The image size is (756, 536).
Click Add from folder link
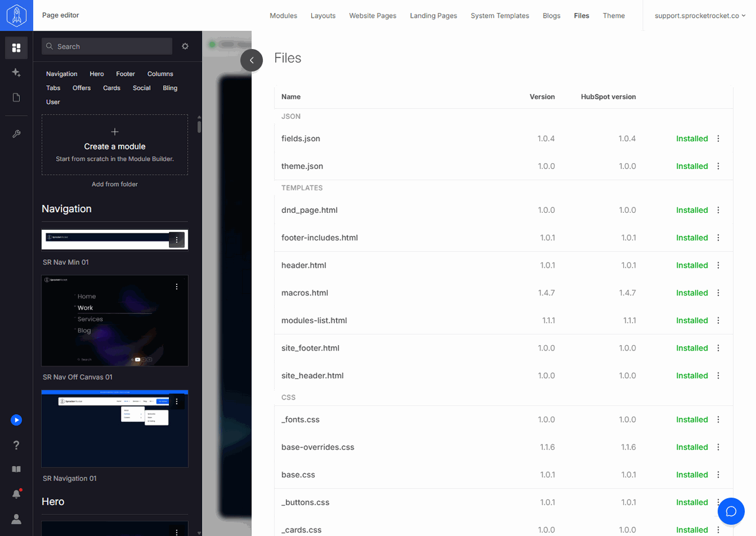click(115, 184)
